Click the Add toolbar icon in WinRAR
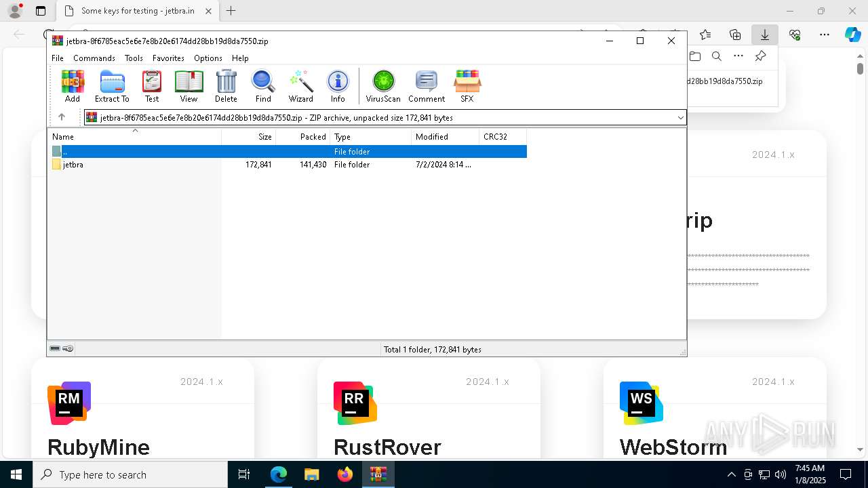 pyautogui.click(x=73, y=86)
